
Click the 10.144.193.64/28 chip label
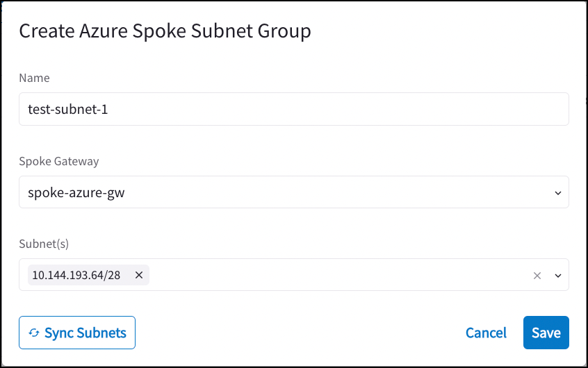(x=76, y=275)
